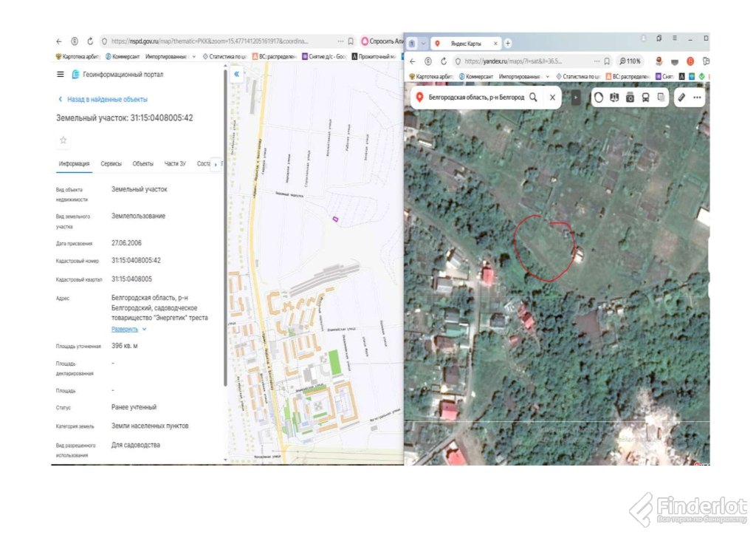Bookmark the Yandex Maps page in address bar

(607, 61)
